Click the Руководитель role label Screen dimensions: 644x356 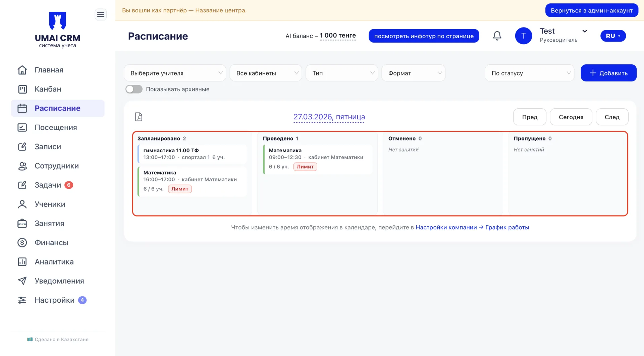[x=558, y=40]
